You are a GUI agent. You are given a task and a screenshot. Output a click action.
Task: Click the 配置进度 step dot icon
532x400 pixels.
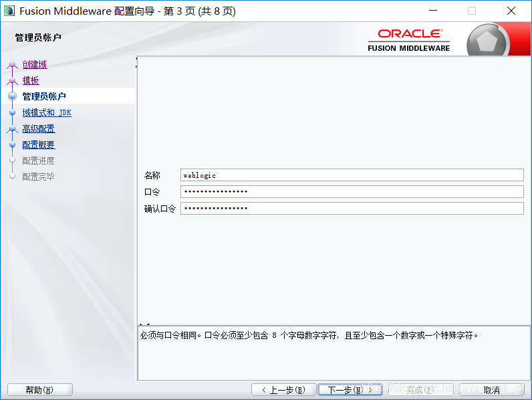12,160
